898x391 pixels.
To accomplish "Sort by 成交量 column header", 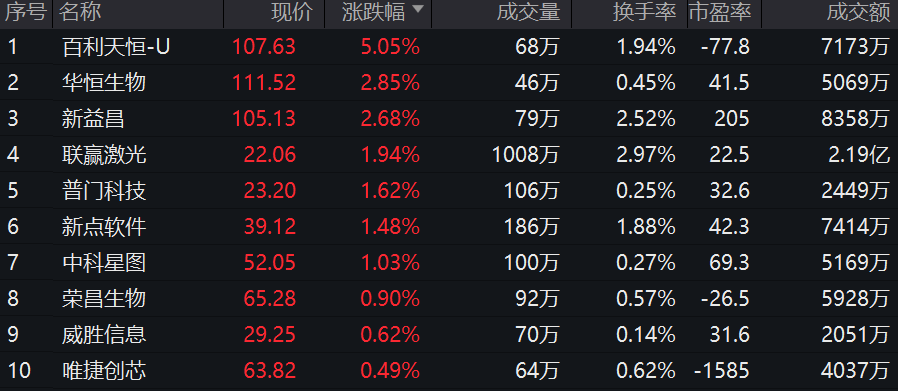I will pyautogui.click(x=528, y=13).
